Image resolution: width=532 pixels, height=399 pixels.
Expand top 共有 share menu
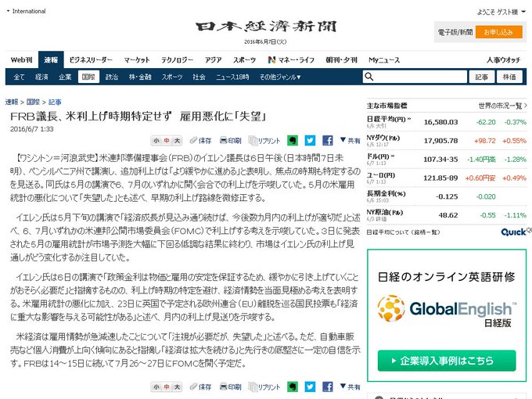(350, 140)
